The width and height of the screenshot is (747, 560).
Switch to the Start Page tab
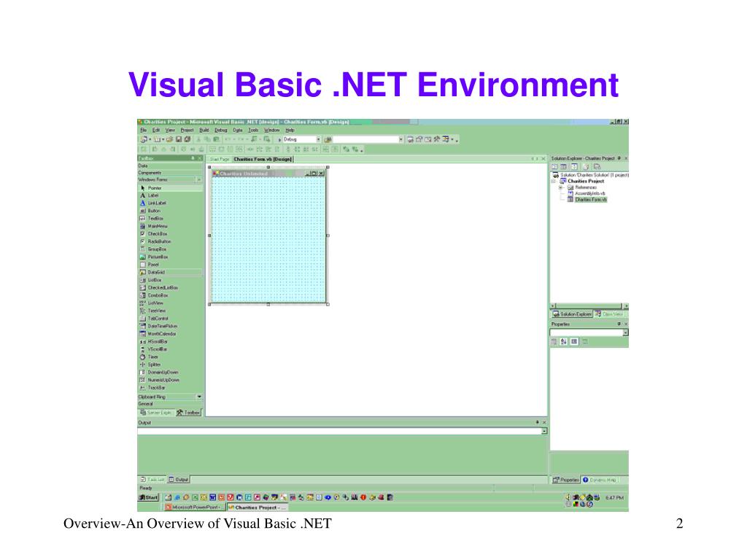coord(219,157)
